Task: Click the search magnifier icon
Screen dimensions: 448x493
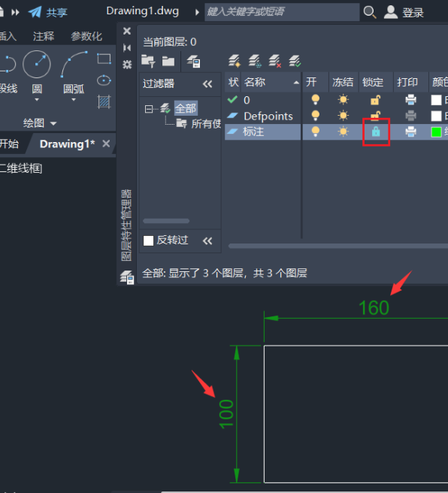Action: pos(369,12)
